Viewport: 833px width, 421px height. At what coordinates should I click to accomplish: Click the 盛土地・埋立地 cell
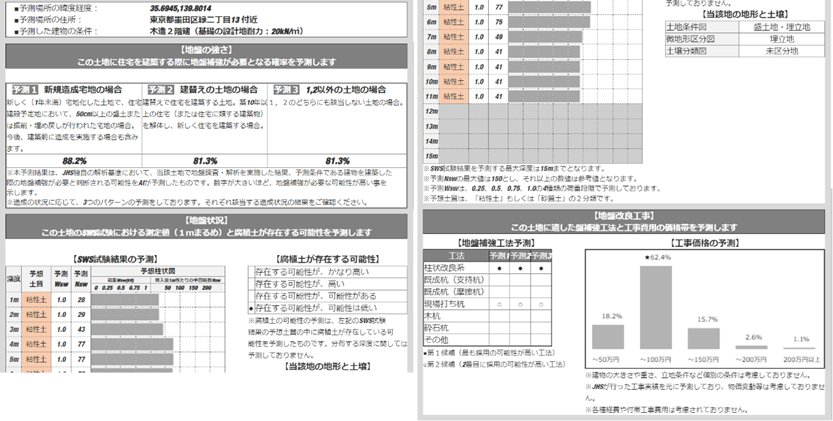point(782,27)
